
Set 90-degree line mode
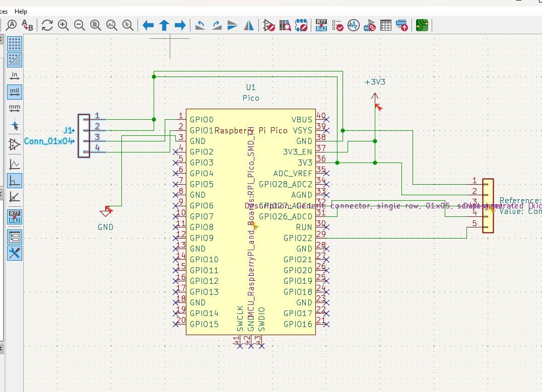[15, 181]
